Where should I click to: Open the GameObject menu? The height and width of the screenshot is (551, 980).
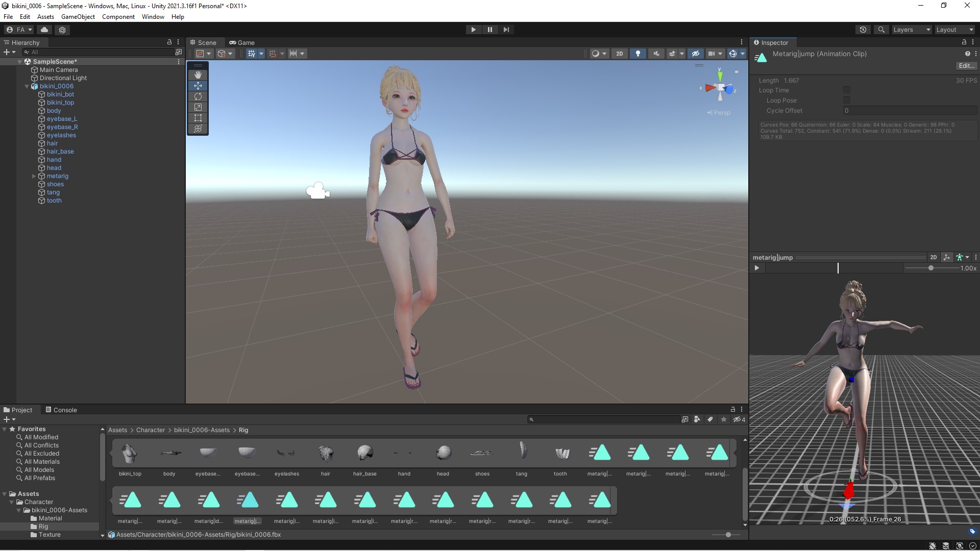click(78, 17)
